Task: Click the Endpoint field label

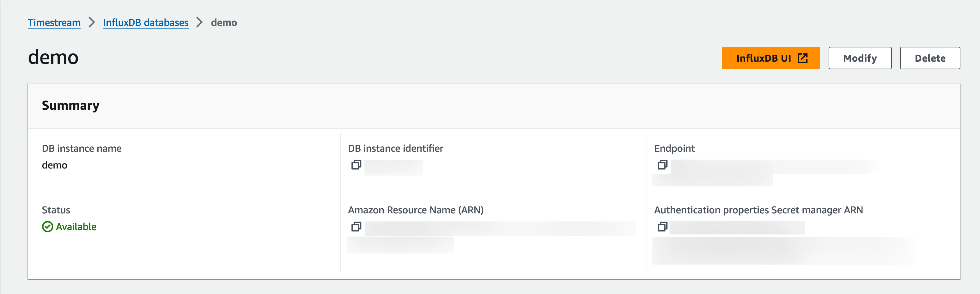Action: click(x=674, y=148)
